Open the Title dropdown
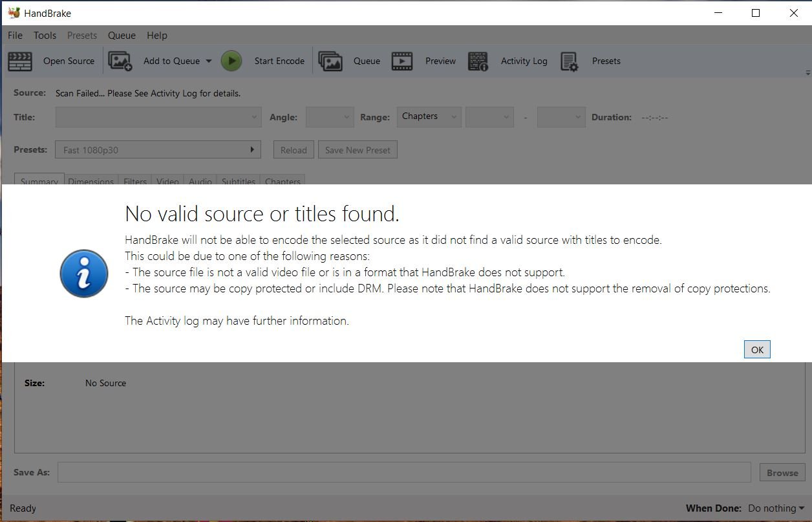 [x=158, y=117]
